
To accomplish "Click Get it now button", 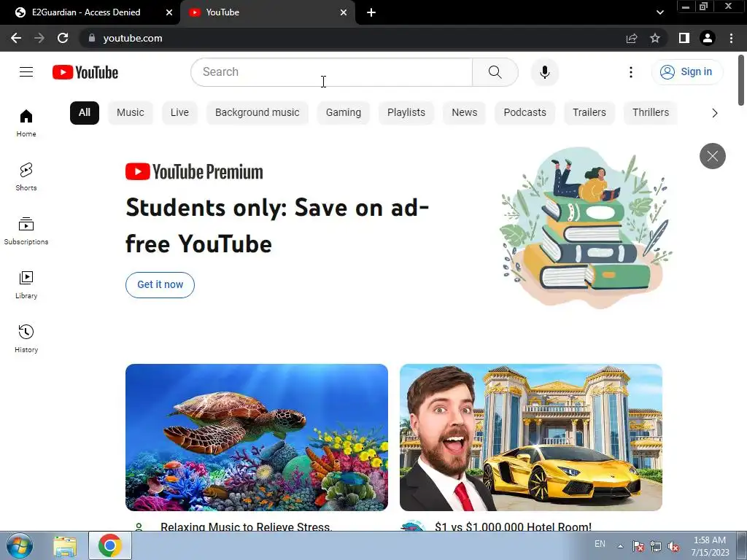I will (160, 285).
